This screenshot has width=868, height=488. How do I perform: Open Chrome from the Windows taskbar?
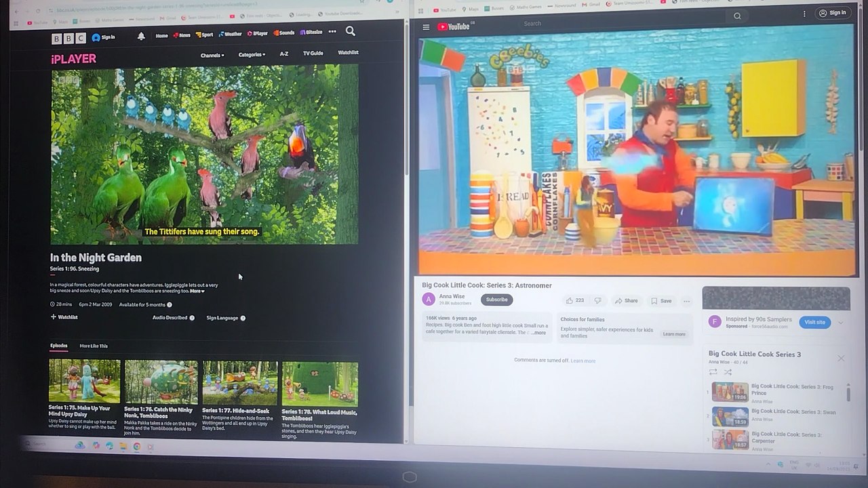(136, 446)
